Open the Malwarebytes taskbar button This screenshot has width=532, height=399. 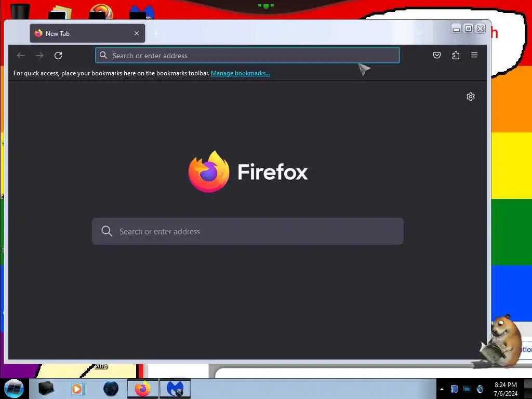click(175, 389)
